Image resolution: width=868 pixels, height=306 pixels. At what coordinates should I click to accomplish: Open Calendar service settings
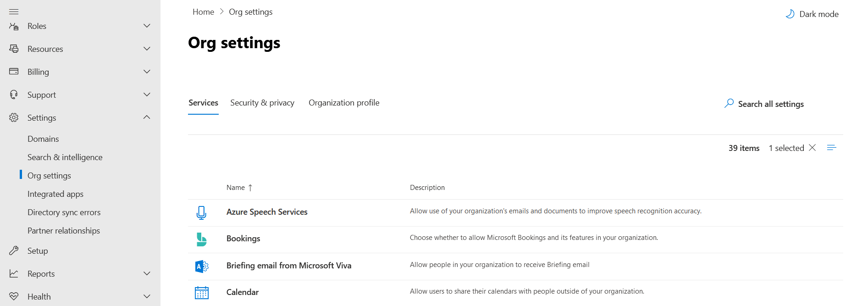click(x=243, y=292)
